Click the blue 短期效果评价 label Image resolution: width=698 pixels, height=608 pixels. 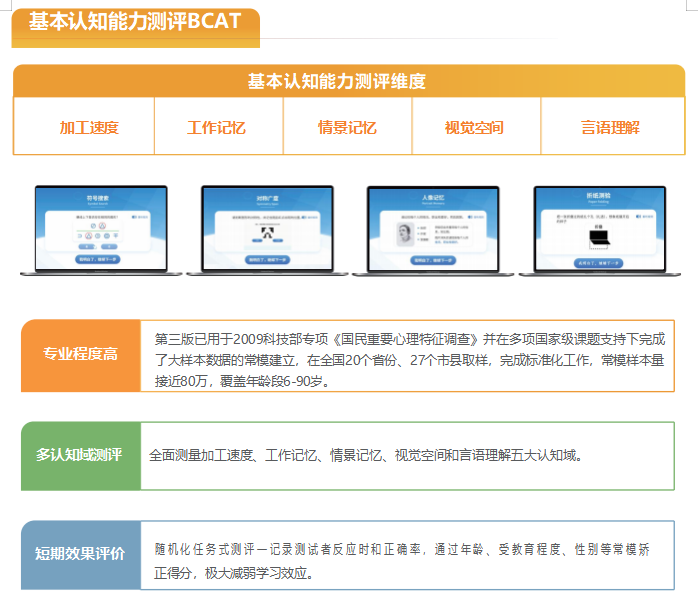[80, 554]
